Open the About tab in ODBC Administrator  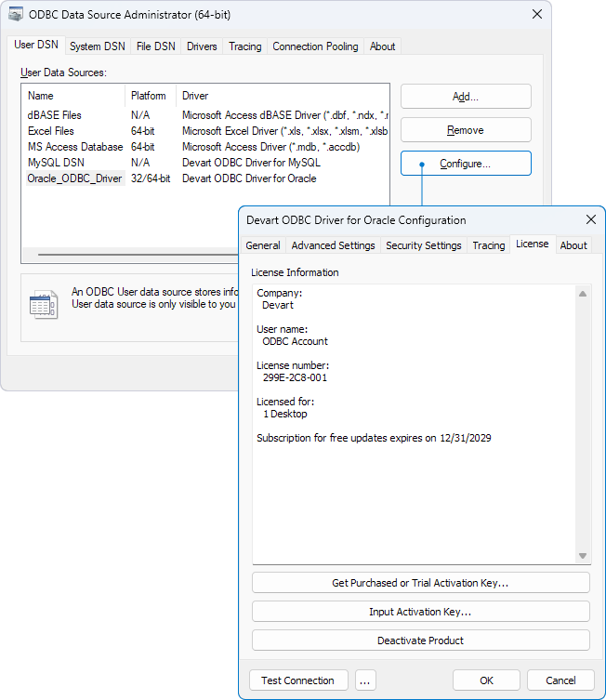(x=382, y=46)
